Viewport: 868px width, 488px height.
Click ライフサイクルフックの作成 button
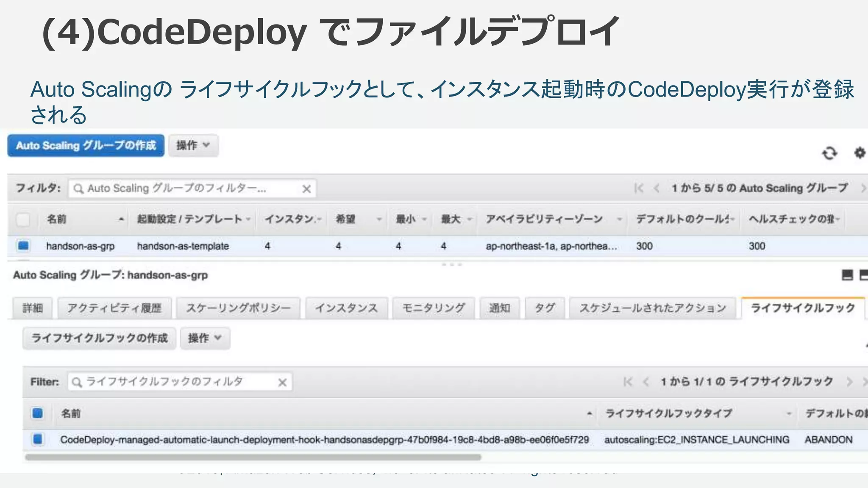[x=99, y=338]
